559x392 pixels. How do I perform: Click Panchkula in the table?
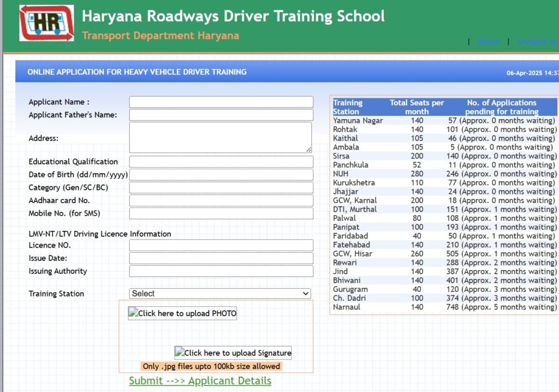tap(350, 165)
